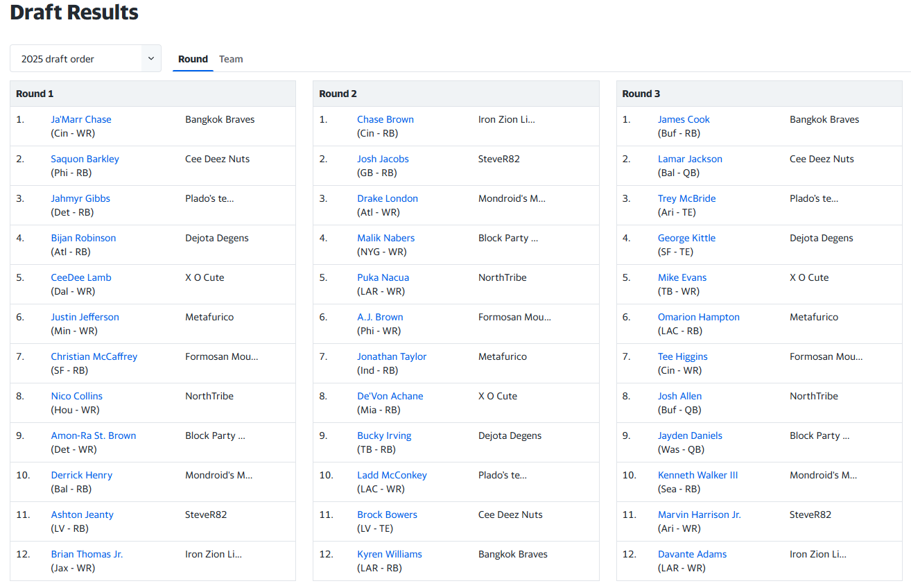This screenshot has height=588, width=911.
Task: Open George Kittle player link
Action: point(686,238)
